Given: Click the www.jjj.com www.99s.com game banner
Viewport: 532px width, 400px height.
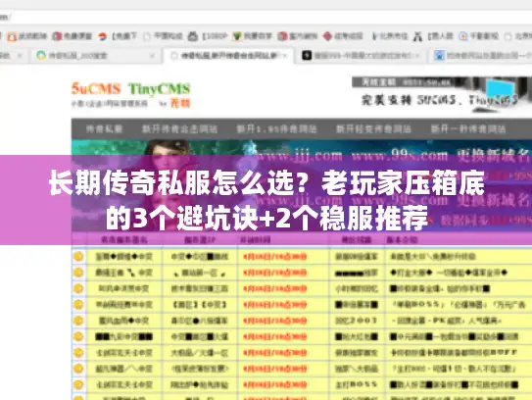Looking at the screenshot, I should coord(302,185).
